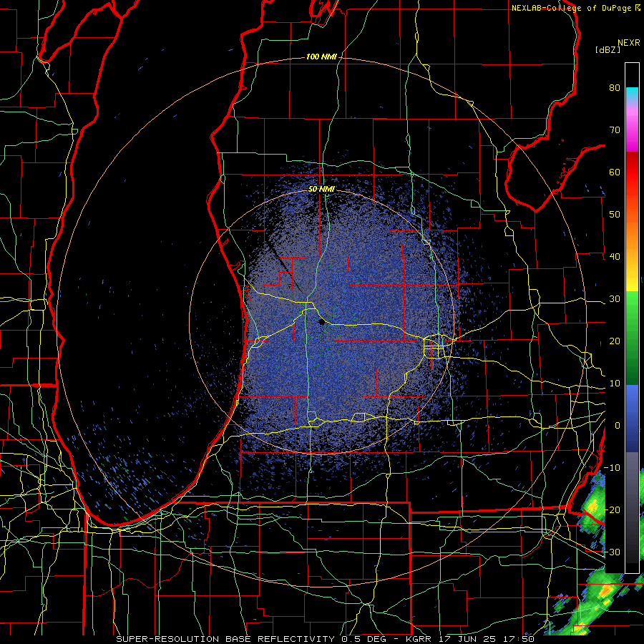Click the 50 dBZ scale value
Viewport: 644px width, 644px height.
coord(615,215)
